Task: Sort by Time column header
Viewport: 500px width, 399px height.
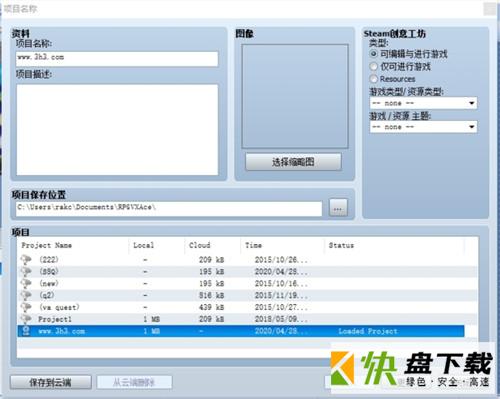Action: pos(282,246)
